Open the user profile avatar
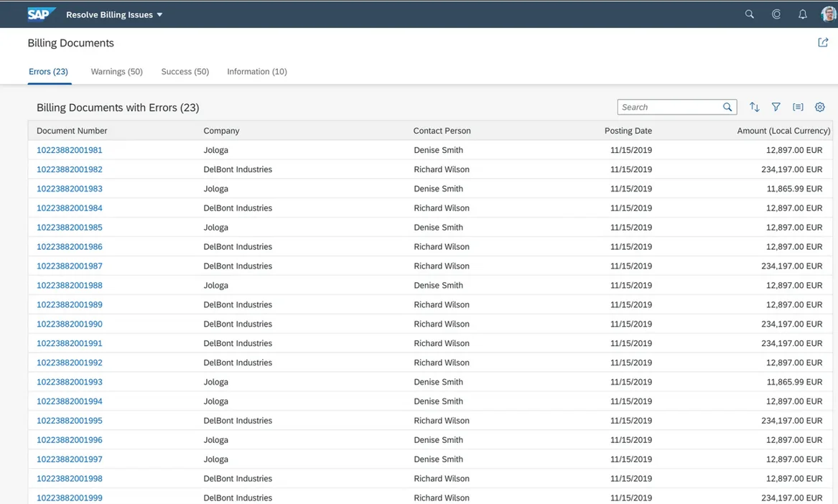838x504 pixels. point(828,14)
